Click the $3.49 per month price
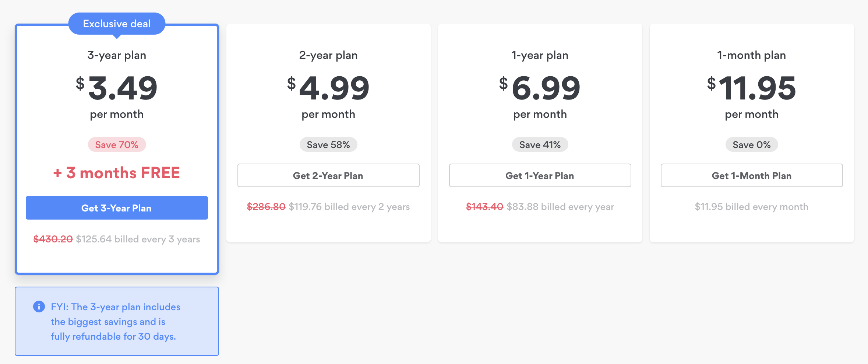Image resolution: width=868 pixels, height=364 pixels. 117,88
